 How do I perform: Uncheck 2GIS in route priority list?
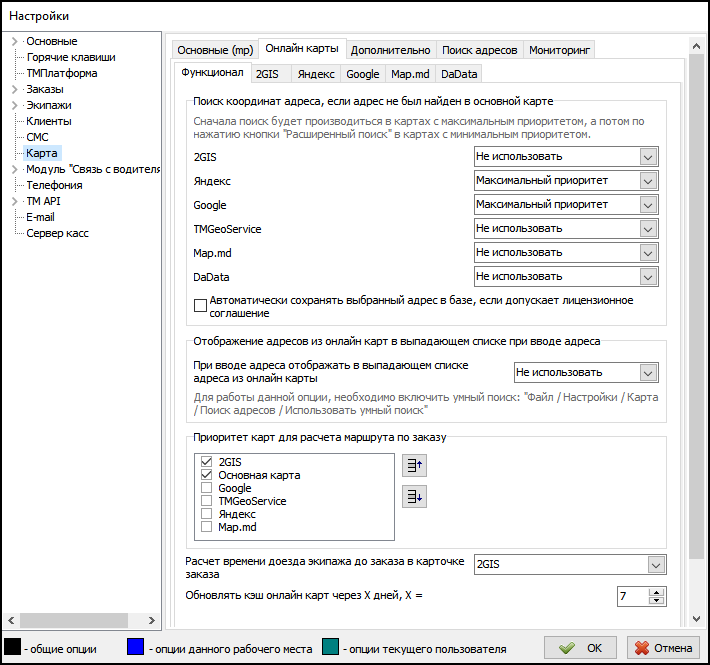[x=207, y=462]
